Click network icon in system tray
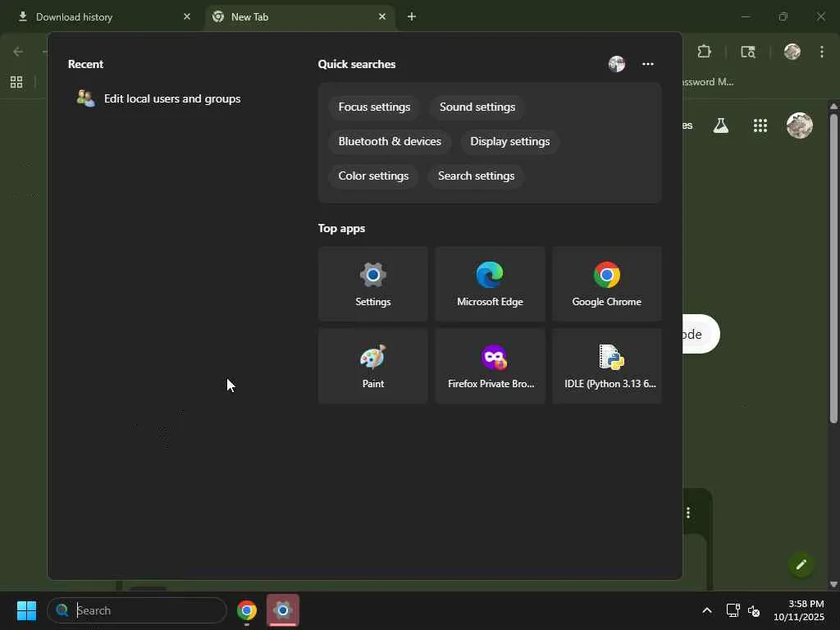The image size is (840, 630). 733,610
